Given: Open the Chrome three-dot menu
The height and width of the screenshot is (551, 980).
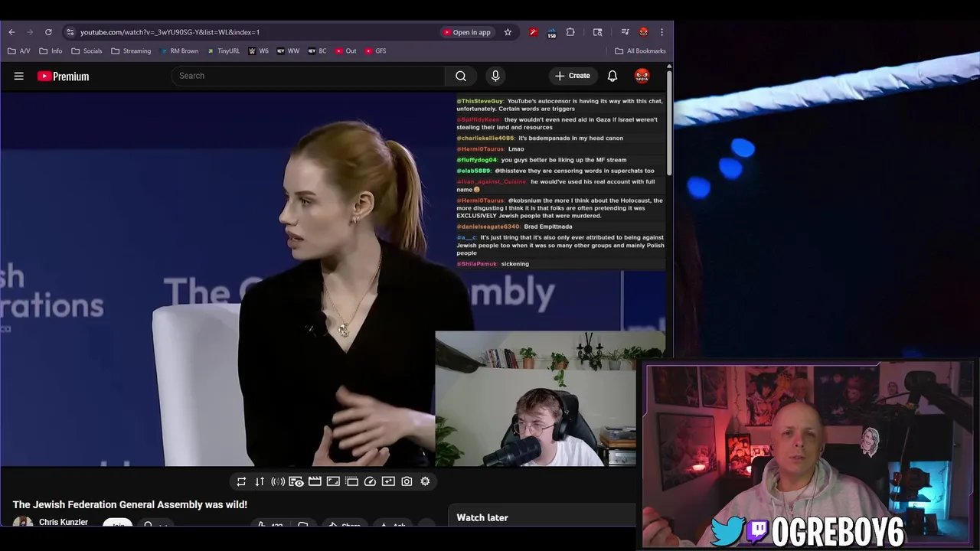Looking at the screenshot, I should tap(661, 32).
